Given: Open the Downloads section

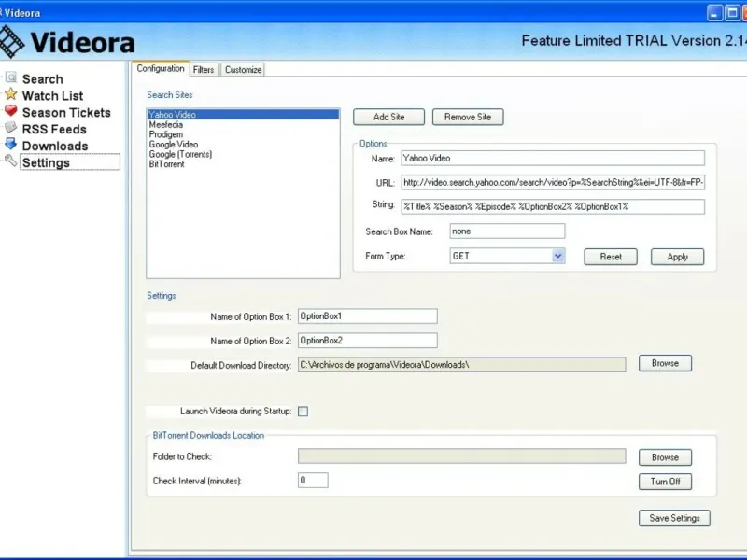Looking at the screenshot, I should [x=55, y=146].
